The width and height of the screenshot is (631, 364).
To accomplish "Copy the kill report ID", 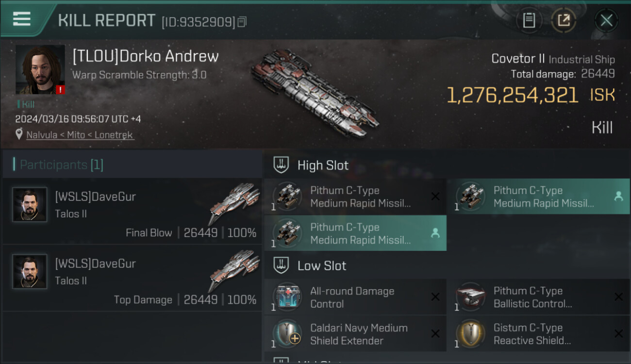I will [242, 22].
